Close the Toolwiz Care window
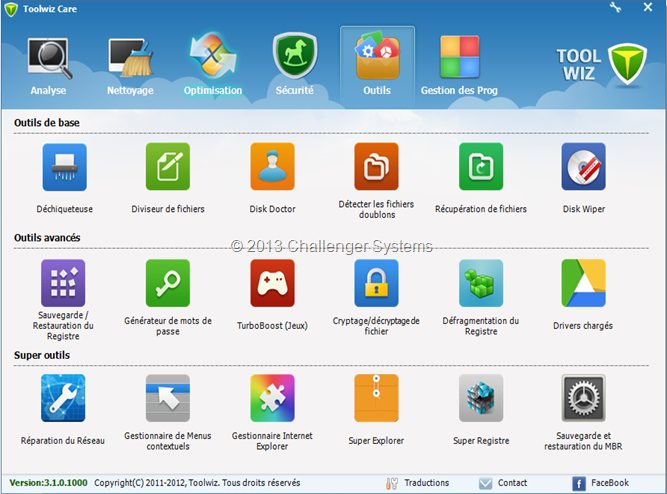 pyautogui.click(x=648, y=7)
